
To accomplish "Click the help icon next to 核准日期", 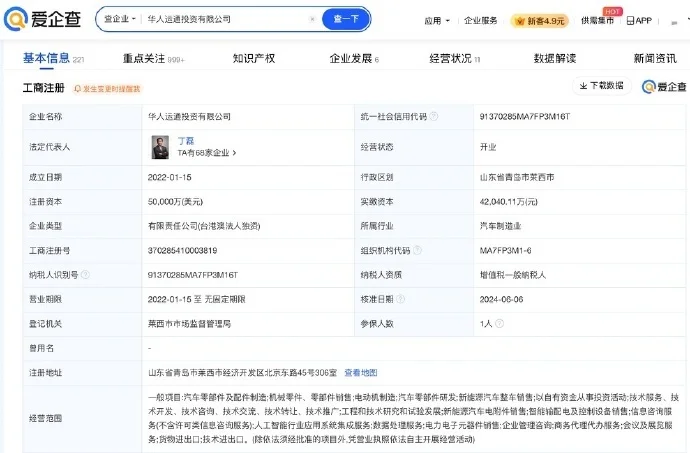I will tap(400, 299).
